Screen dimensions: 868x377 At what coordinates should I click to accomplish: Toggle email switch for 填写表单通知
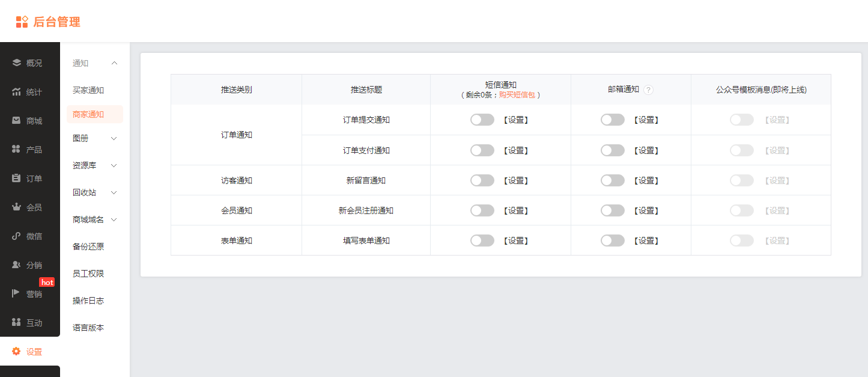[x=613, y=240]
